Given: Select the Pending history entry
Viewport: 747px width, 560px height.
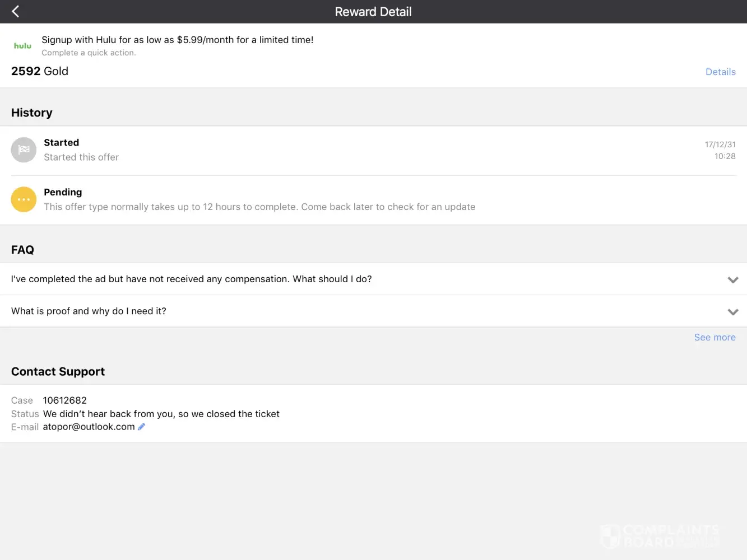Looking at the screenshot, I should [x=259, y=200].
